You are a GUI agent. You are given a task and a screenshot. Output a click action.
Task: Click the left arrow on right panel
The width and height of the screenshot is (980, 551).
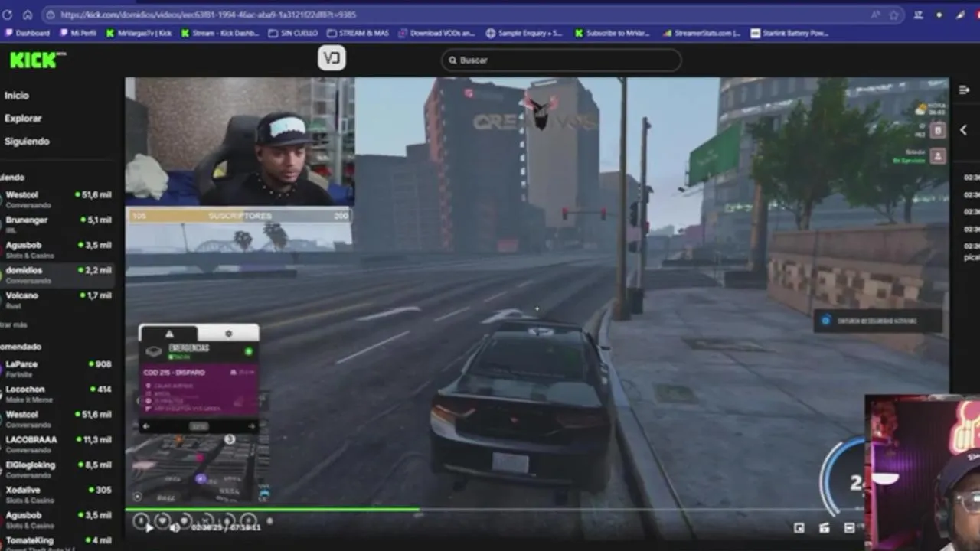point(964,130)
